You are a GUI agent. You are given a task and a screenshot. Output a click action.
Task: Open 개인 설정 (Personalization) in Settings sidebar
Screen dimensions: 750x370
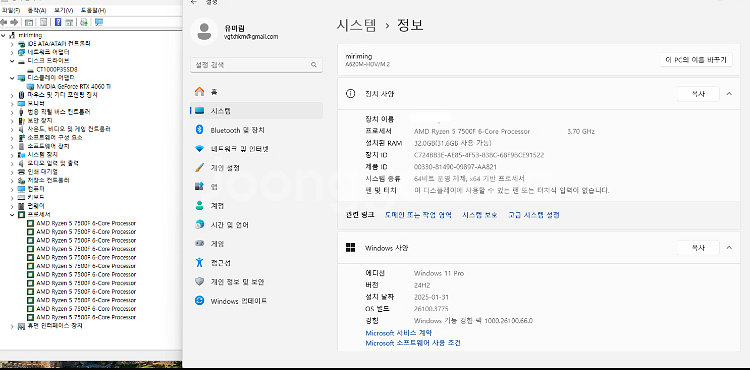point(256,168)
